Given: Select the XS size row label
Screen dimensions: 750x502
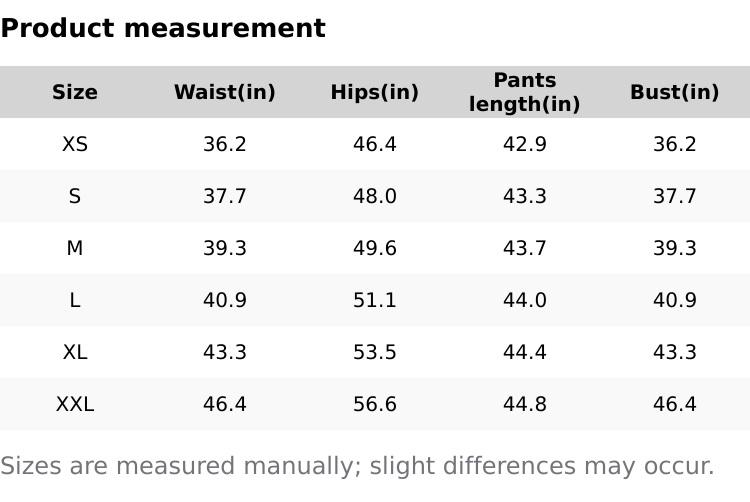Looking at the screenshot, I should [x=75, y=144].
